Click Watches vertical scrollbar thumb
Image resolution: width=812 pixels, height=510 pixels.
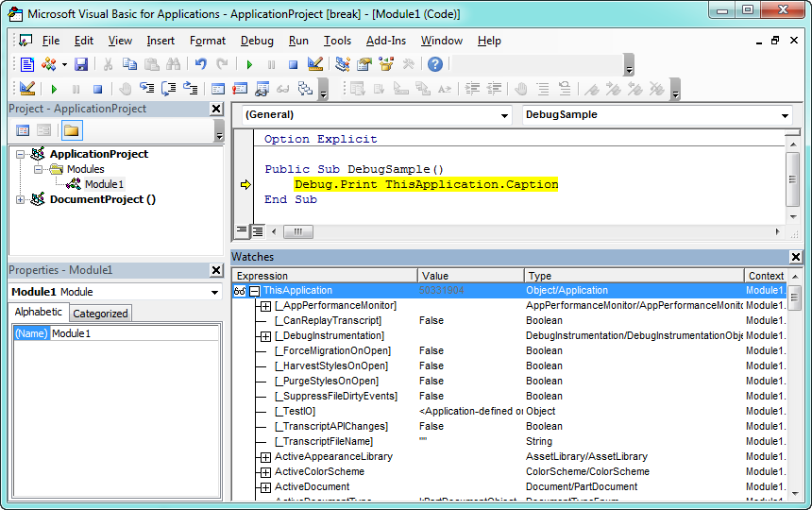click(x=794, y=297)
